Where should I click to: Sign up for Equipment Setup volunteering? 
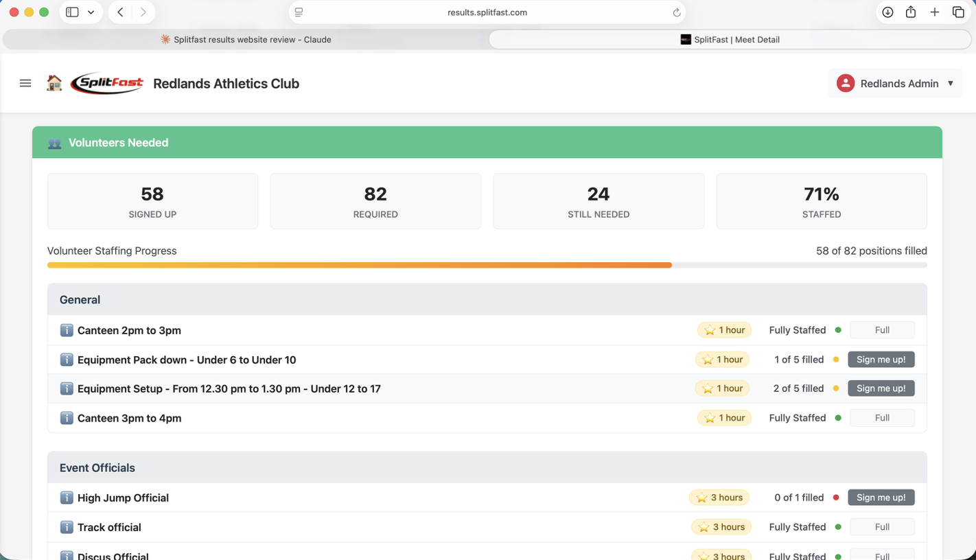(881, 388)
